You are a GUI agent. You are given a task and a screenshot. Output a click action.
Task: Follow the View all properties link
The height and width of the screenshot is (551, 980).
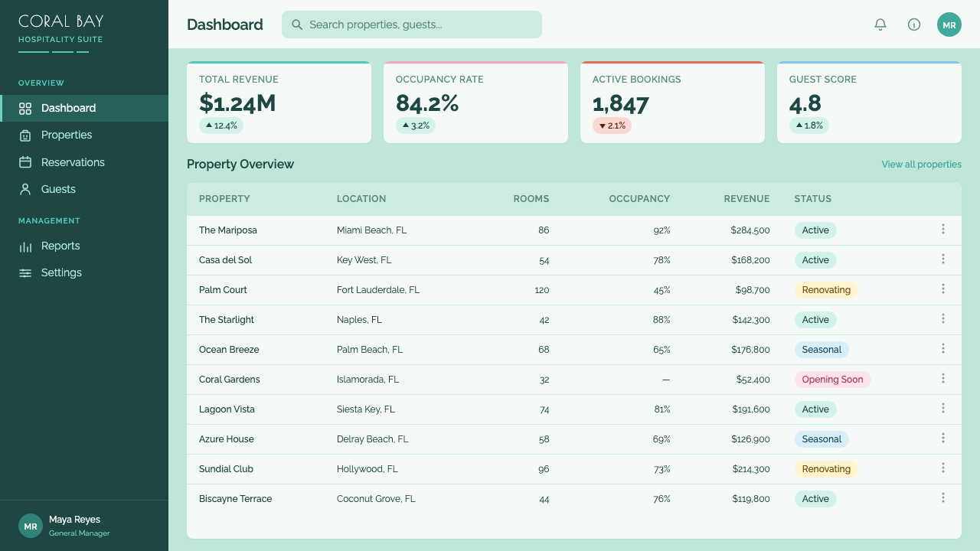[921, 165]
